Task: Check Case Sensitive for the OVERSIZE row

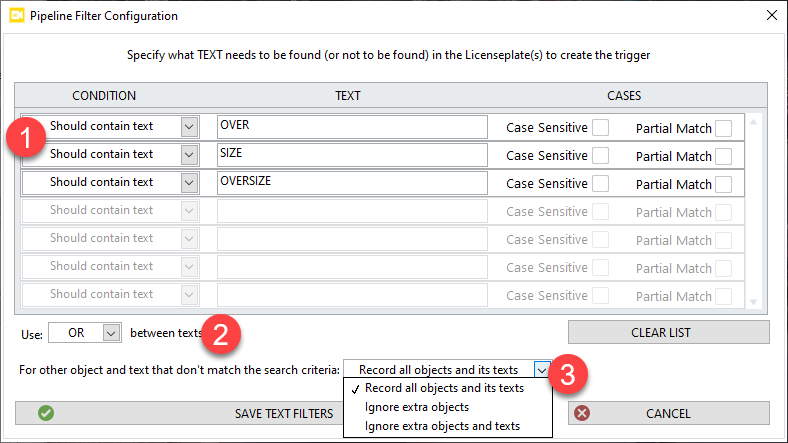Action: pos(600,183)
